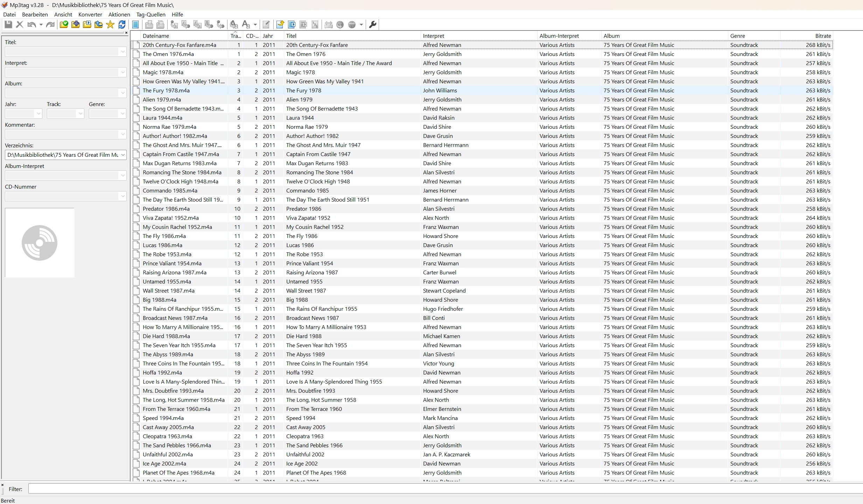The height and width of the screenshot is (504, 863).
Task: Click the file icon beside Alien 1979.m4a
Action: pos(136,99)
